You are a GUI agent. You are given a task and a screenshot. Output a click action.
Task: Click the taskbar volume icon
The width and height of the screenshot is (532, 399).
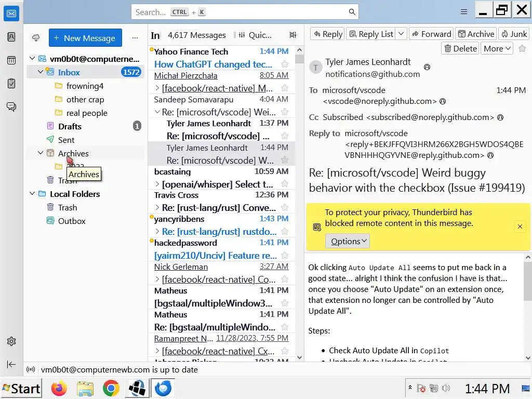point(446,389)
